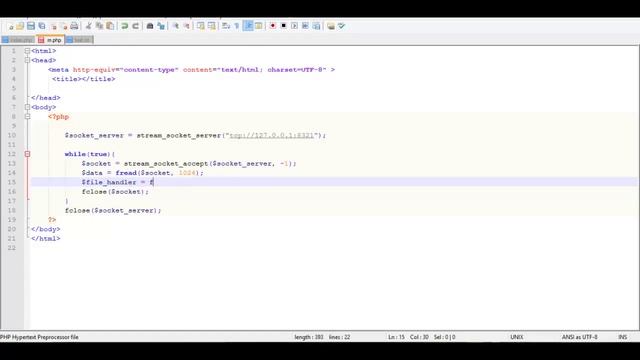Click the plugin icon left of the checkmark icon
Viewport: 640px width, 360px height.
click(331, 26)
